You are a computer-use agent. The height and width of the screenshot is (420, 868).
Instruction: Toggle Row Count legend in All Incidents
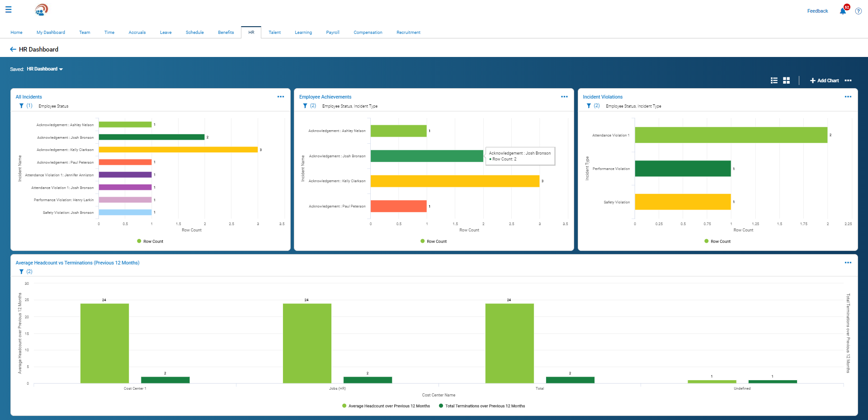click(x=150, y=241)
